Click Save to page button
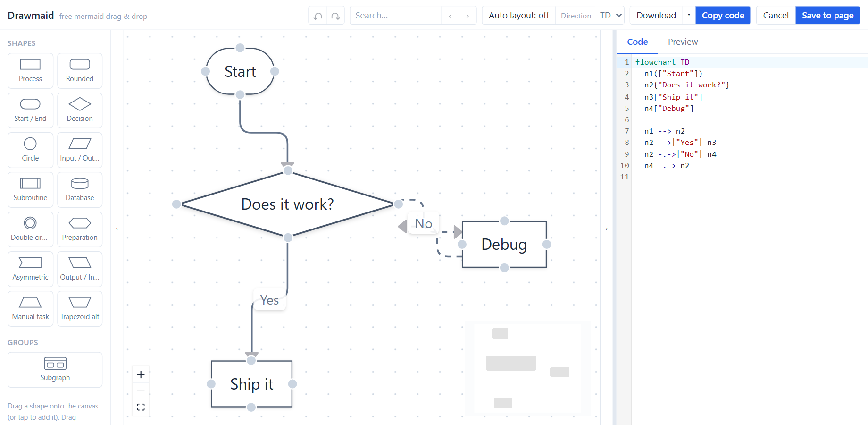 click(x=827, y=16)
